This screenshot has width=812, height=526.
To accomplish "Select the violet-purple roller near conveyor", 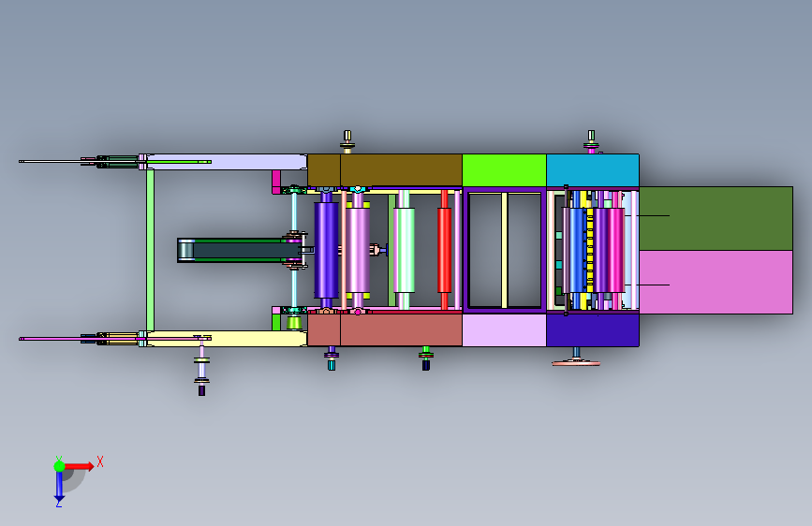I will [x=326, y=250].
